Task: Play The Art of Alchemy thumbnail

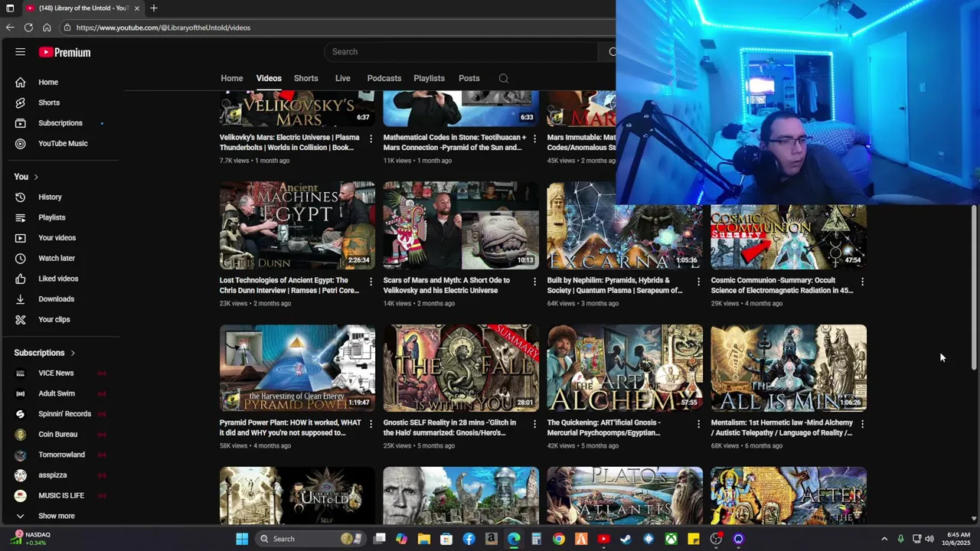Action: [625, 368]
